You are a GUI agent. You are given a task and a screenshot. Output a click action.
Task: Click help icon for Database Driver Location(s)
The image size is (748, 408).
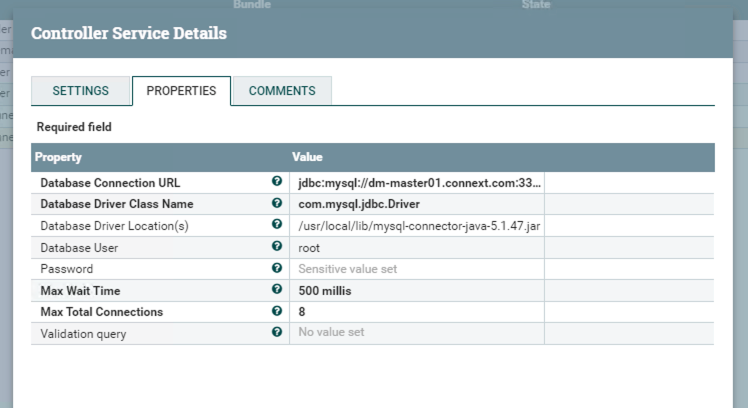[x=277, y=226]
